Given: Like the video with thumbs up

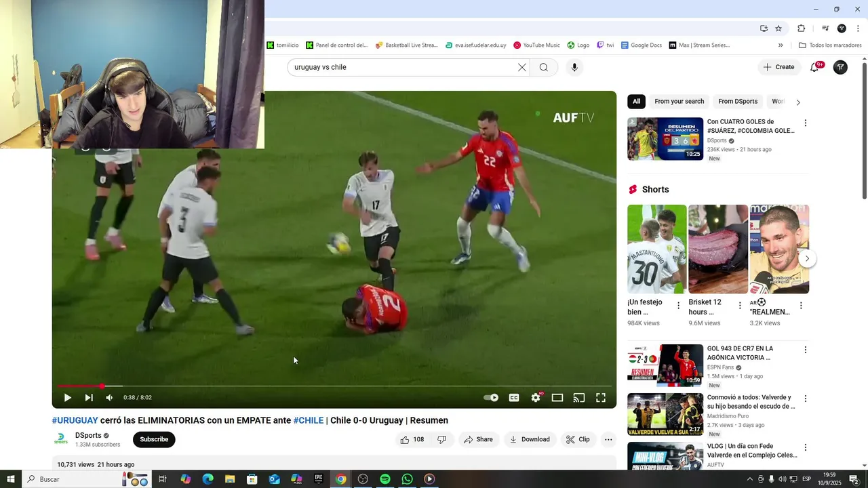Looking at the screenshot, I should pos(412,439).
